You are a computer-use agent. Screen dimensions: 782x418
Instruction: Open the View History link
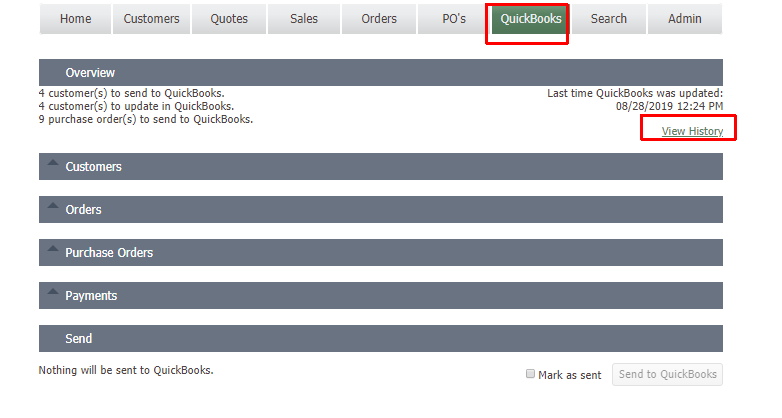692,131
